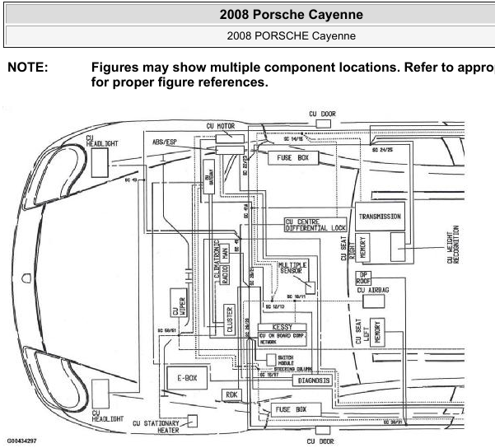The height and width of the screenshot is (448, 495).
Task: Click the "NOTE:" label
Action: click(28, 68)
